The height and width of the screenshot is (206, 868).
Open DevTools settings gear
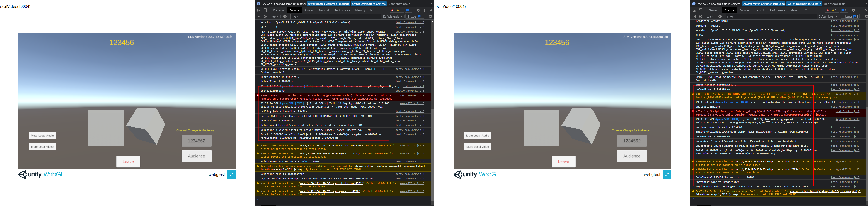point(419,10)
